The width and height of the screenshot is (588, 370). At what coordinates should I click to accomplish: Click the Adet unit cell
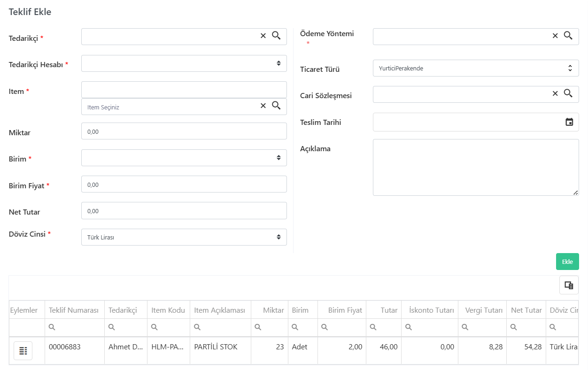pos(303,350)
